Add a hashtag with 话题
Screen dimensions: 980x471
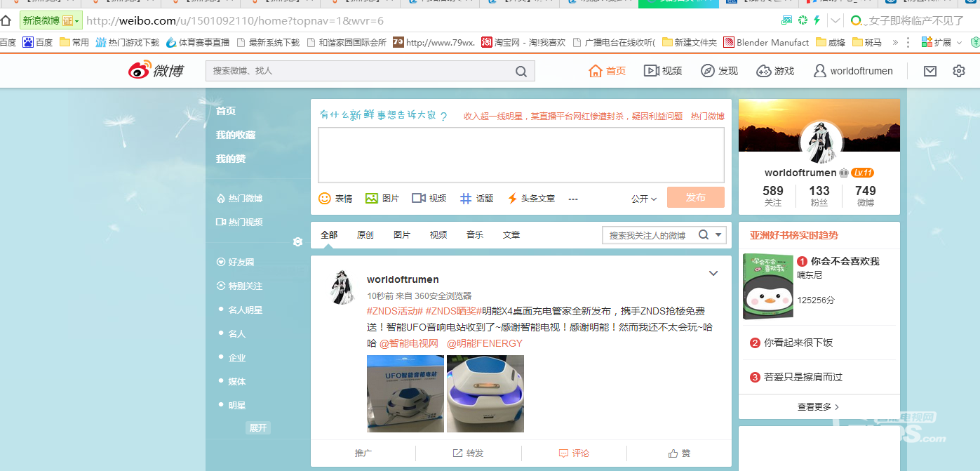(476, 199)
